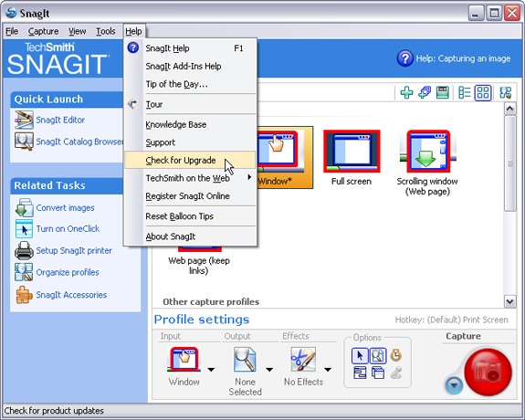525x420 pixels.
Task: Open capture mode blue arrow dropdown
Action: pos(454,385)
